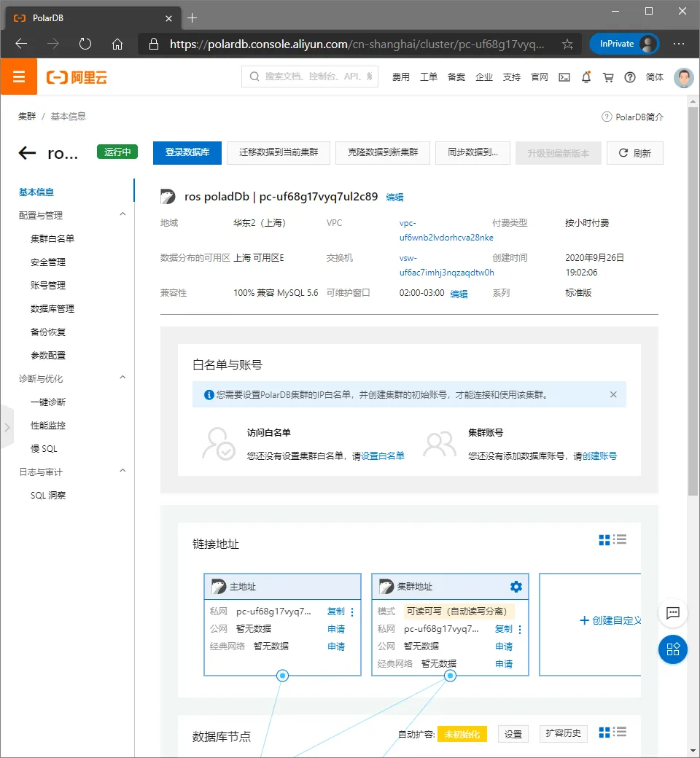Apply for 主地址 public address

(x=335, y=629)
